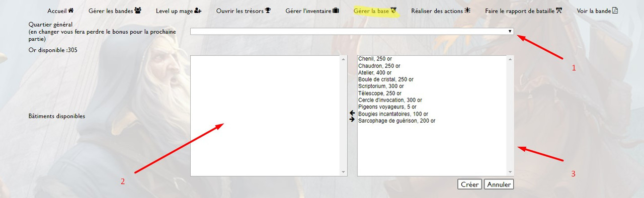
Task: Open Faire le rapport de bataille
Action: [x=523, y=11]
